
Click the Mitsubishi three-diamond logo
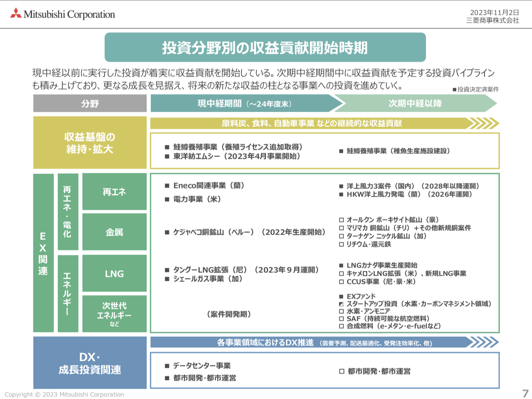(16, 14)
